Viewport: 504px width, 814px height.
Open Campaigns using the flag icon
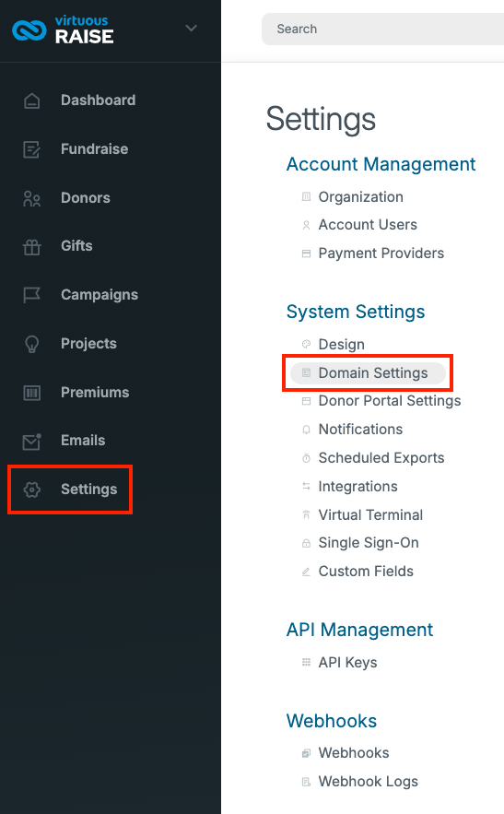(31, 295)
